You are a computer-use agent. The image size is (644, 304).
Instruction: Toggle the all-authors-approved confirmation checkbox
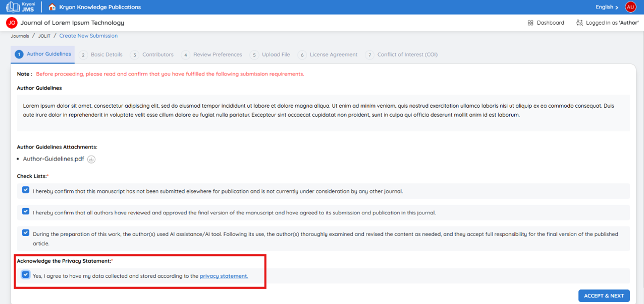coord(26,211)
